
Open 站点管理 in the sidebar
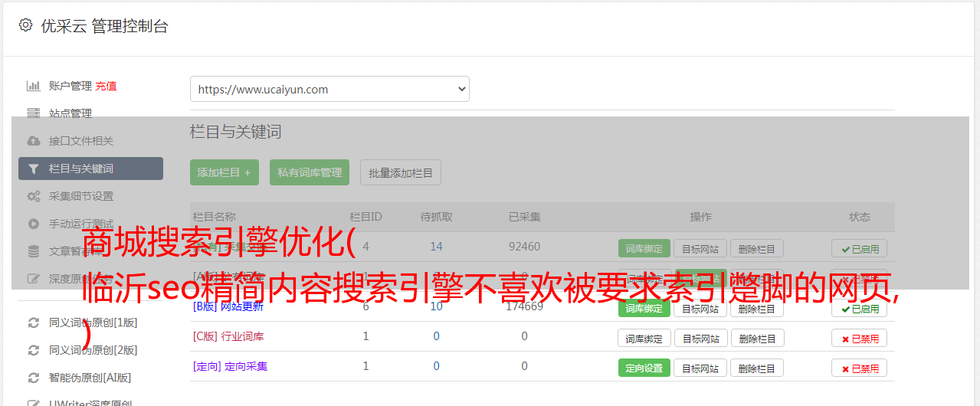70,113
